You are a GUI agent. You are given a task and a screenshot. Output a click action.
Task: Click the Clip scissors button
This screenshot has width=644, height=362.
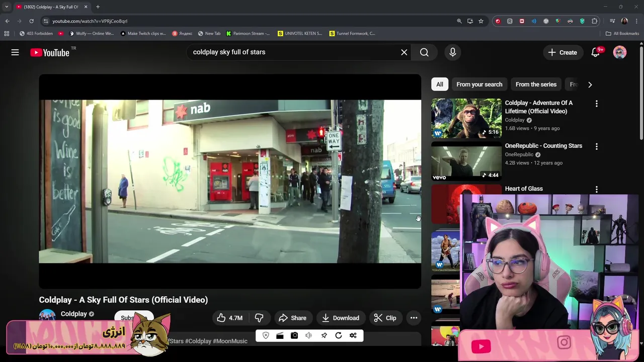click(385, 318)
